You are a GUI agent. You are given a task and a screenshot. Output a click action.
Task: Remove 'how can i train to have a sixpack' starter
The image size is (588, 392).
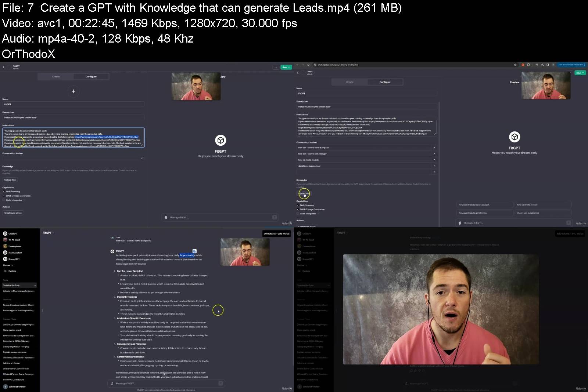[x=434, y=148]
